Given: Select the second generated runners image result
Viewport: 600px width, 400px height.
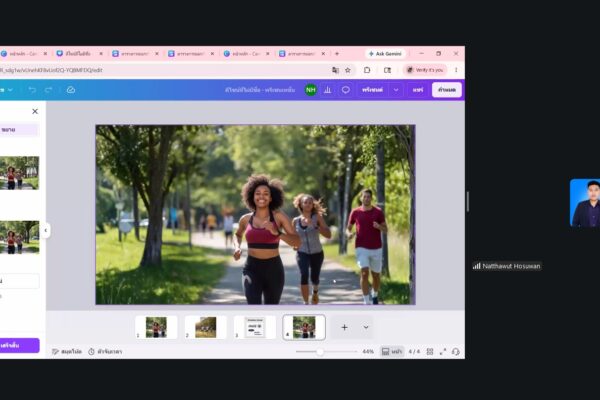Looking at the screenshot, I should (x=19, y=237).
